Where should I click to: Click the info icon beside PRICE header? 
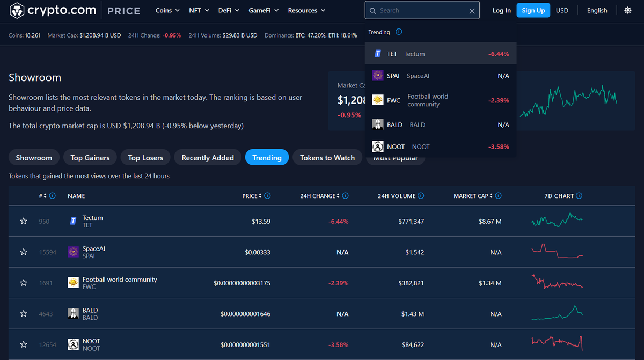(x=267, y=196)
